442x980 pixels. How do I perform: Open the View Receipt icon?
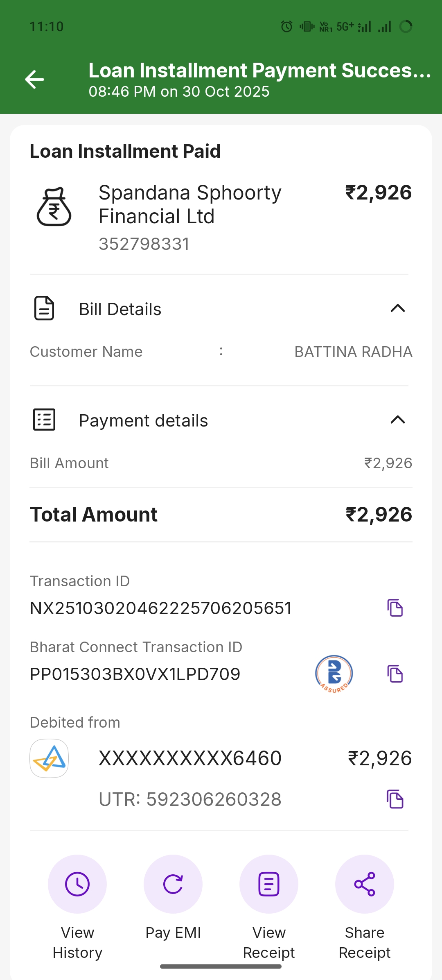point(269,884)
